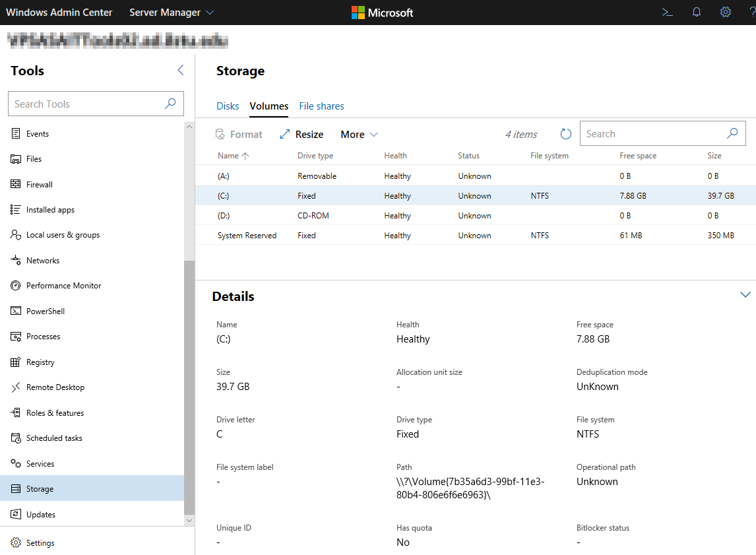The width and height of the screenshot is (756, 555).
Task: Open Remote Desktop icon in sidebar
Action: (x=16, y=387)
